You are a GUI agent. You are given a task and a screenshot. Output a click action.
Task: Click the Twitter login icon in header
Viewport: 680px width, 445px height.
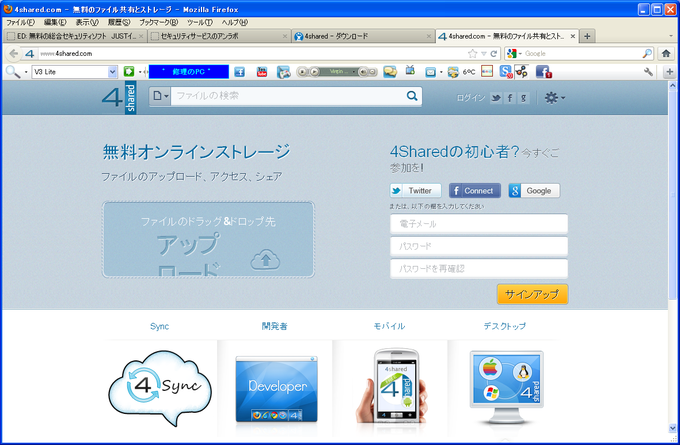pyautogui.click(x=496, y=98)
